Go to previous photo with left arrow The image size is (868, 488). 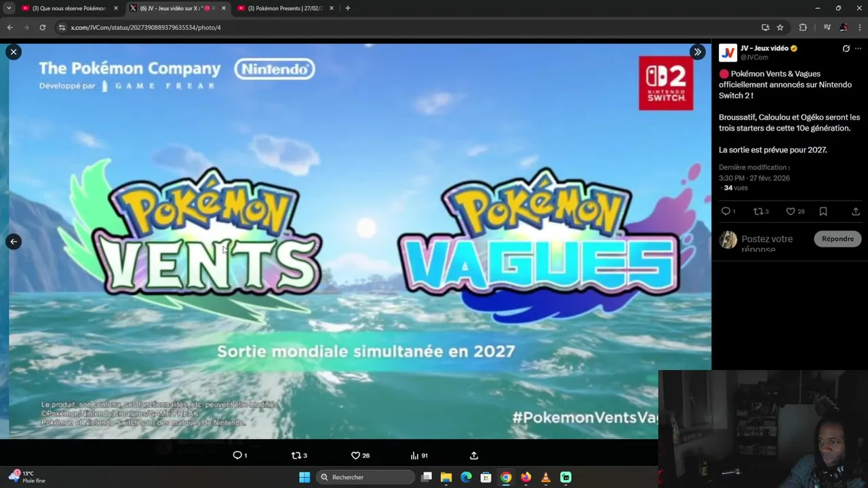[x=14, y=241]
